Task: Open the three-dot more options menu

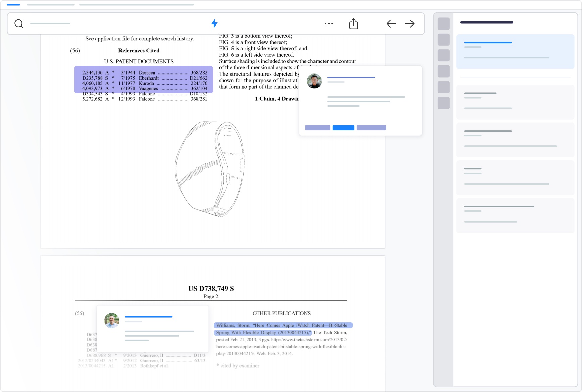Action: (329, 23)
